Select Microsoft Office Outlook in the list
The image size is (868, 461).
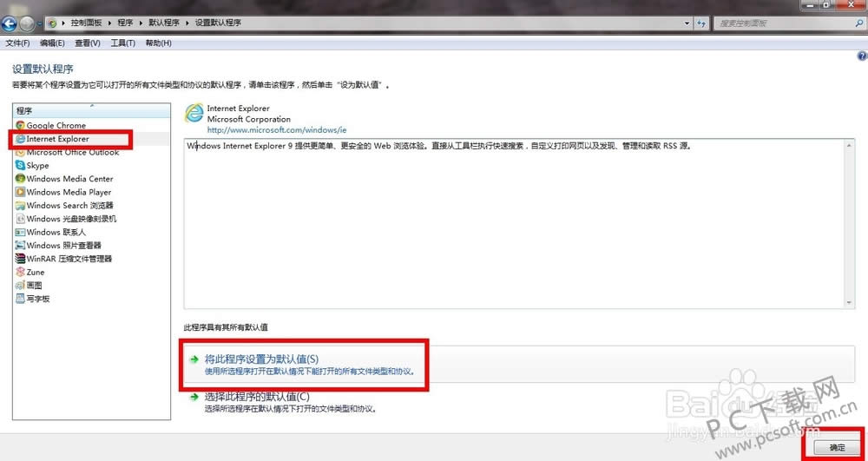coord(72,153)
